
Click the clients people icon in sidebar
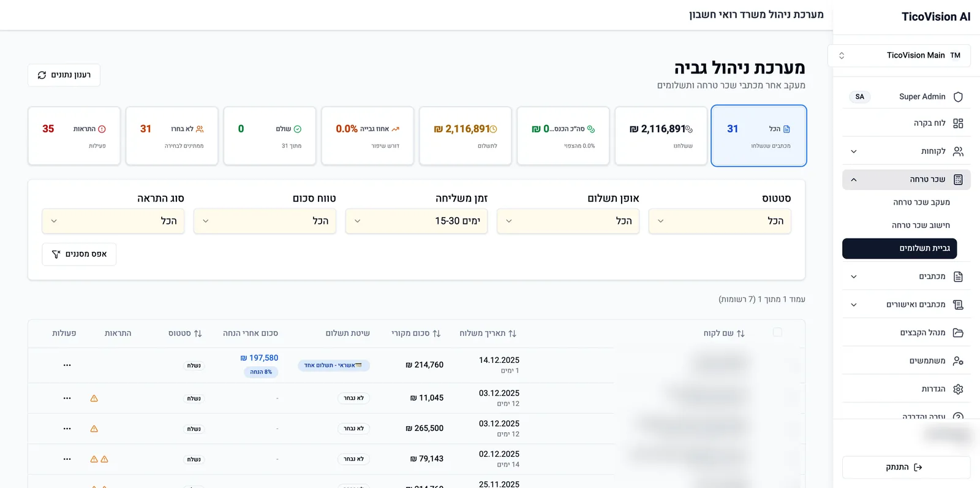(x=958, y=151)
